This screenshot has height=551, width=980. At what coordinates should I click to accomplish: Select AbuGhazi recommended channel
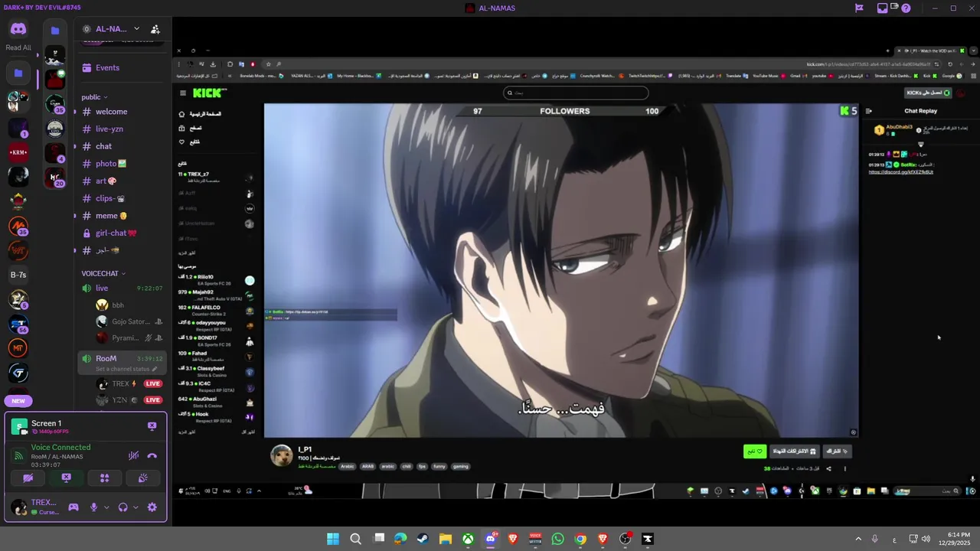coord(217,402)
